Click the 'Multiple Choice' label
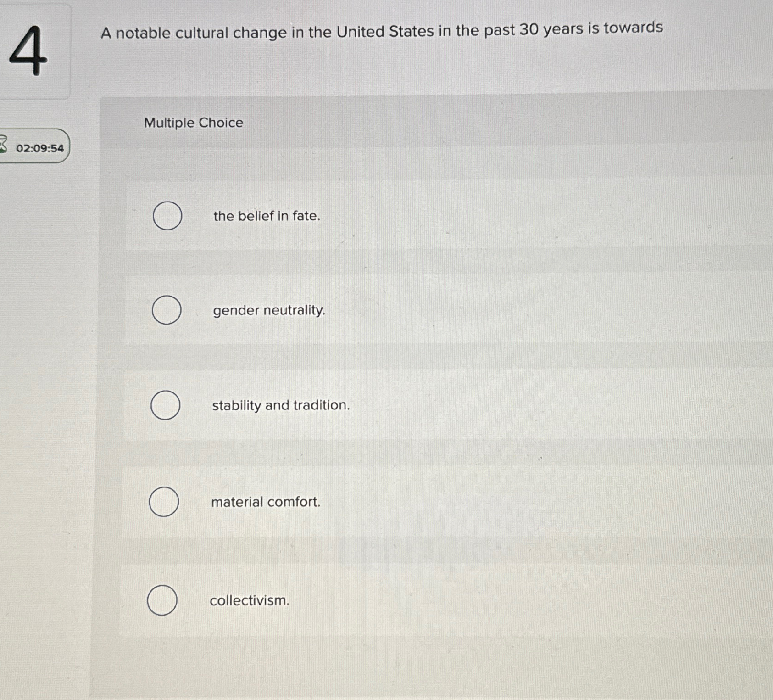 pos(193,123)
